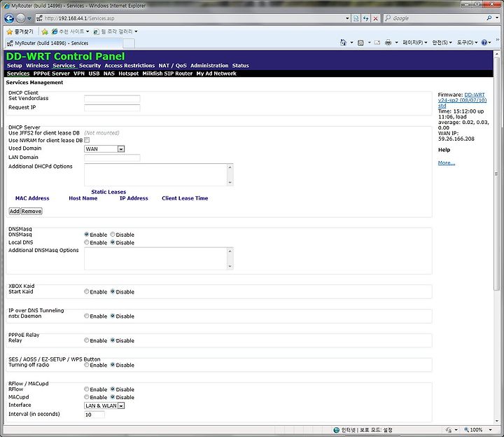
Task: Click the More... help link
Action: 447,162
